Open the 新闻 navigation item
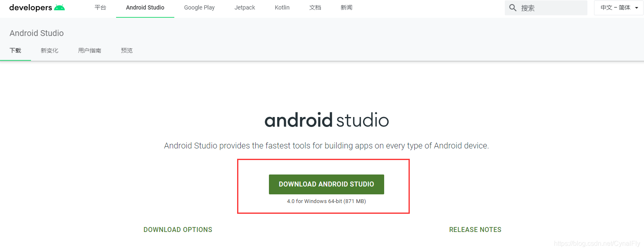644x251 pixels. (x=347, y=7)
